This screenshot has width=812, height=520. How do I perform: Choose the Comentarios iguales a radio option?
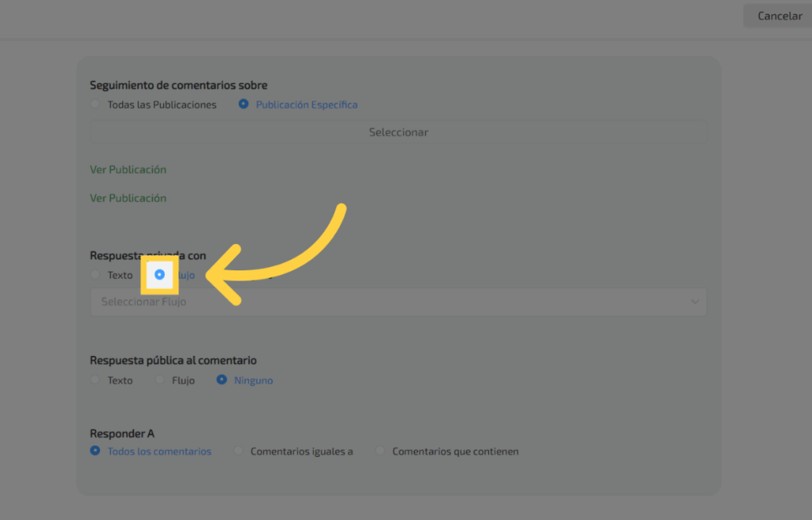[238, 451]
